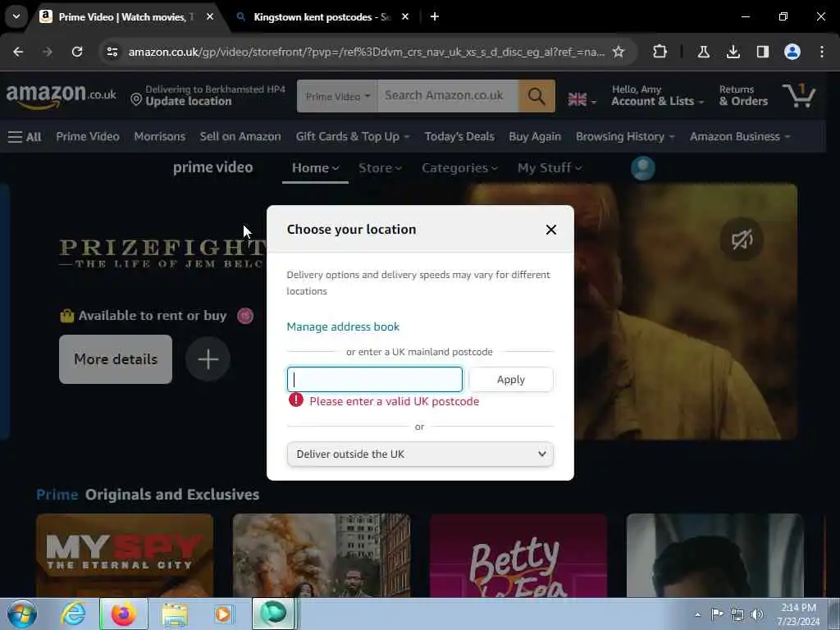840x630 pixels.
Task: Open the browser extensions puzzle icon
Action: point(660,52)
